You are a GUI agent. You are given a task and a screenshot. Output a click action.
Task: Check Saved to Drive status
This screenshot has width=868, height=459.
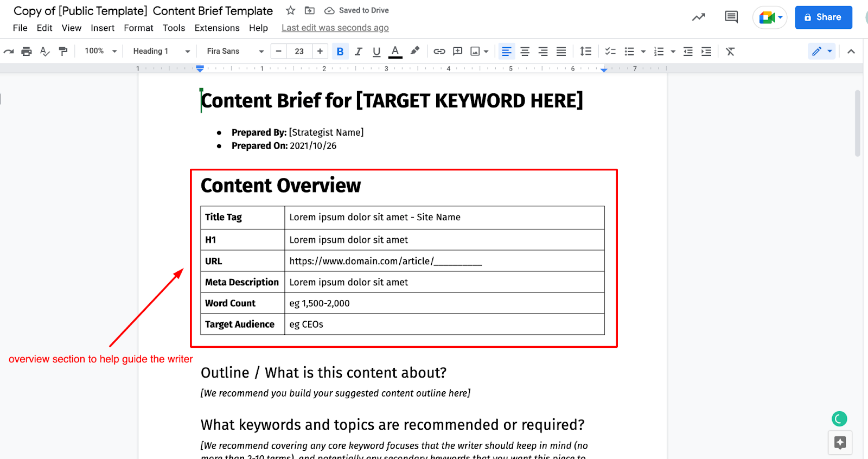click(356, 10)
